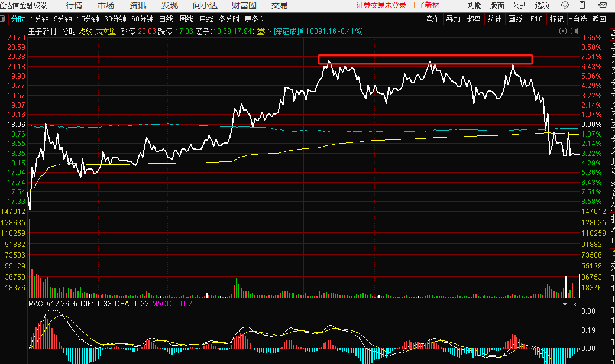The height and width of the screenshot is (364, 615).
Task: Switch to the 多分时 view
Action: (229, 19)
